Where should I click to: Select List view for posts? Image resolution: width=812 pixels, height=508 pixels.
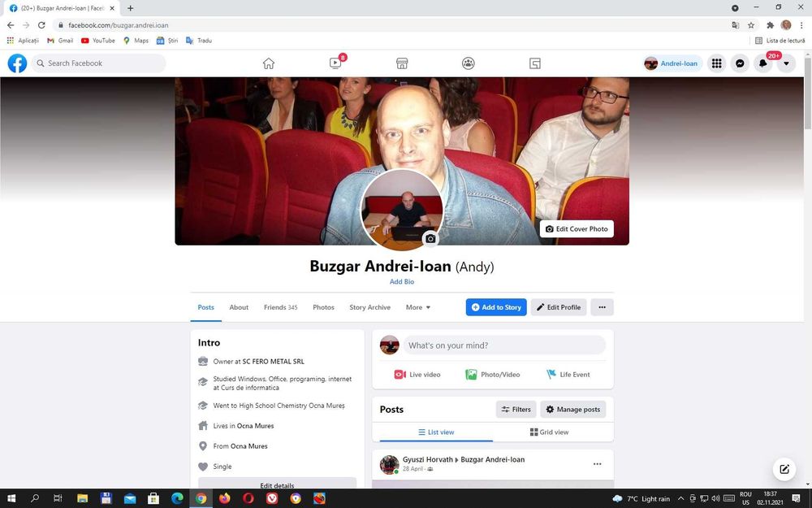436,432
